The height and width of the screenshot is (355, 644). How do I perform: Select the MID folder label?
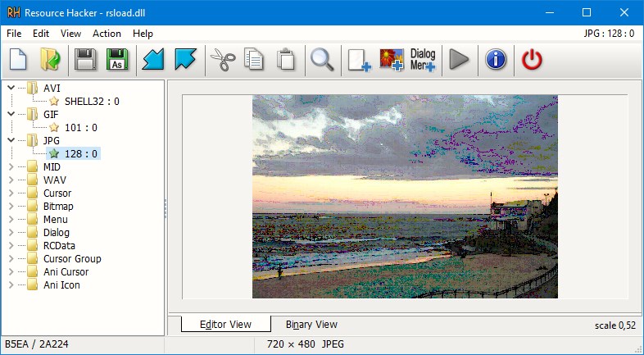coord(52,166)
